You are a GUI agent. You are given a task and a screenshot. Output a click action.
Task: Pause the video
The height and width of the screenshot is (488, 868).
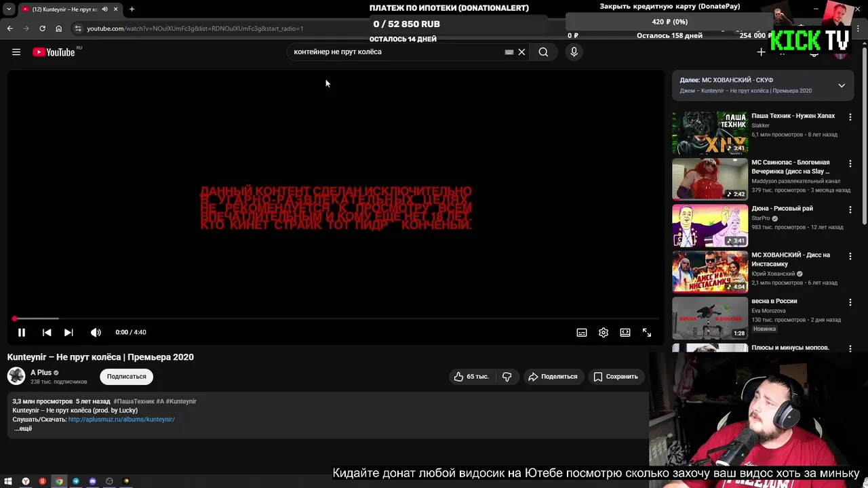[x=22, y=332]
